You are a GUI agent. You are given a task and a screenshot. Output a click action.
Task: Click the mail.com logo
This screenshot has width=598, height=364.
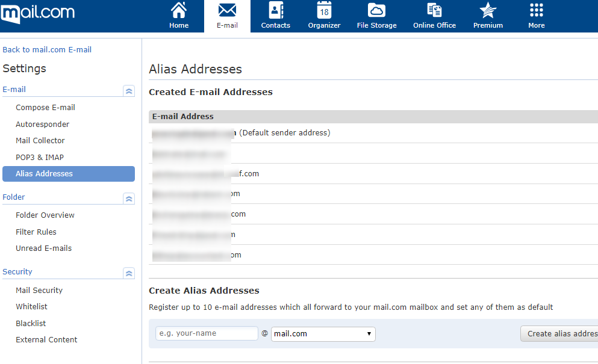[x=37, y=14]
